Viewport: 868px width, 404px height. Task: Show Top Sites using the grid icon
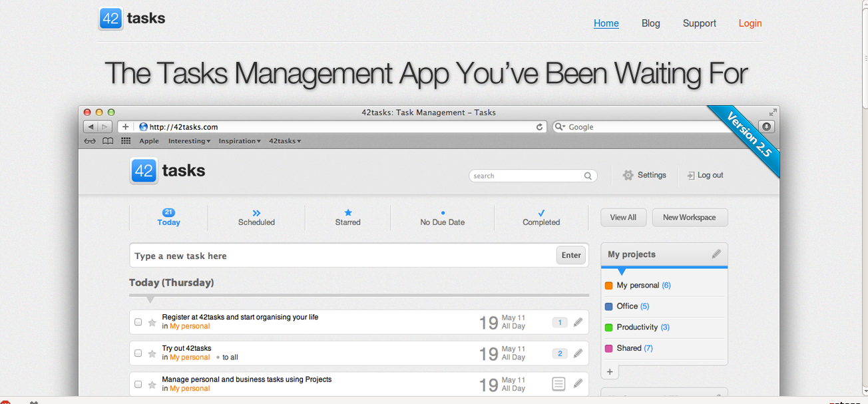pos(126,141)
